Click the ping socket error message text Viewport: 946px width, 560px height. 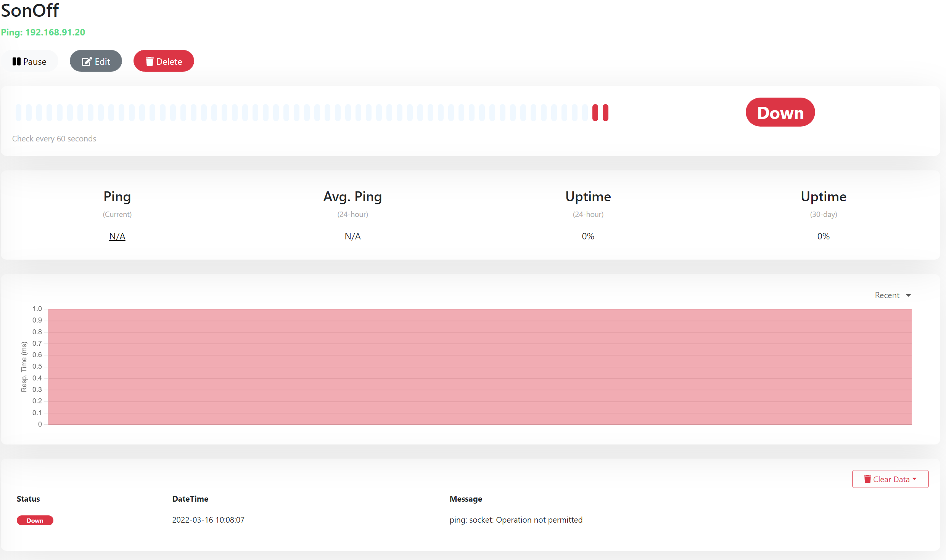pyautogui.click(x=516, y=520)
